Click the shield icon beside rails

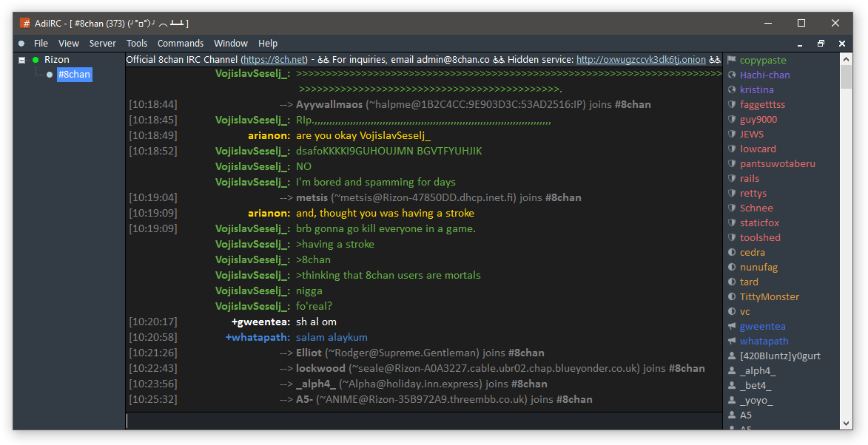click(732, 179)
